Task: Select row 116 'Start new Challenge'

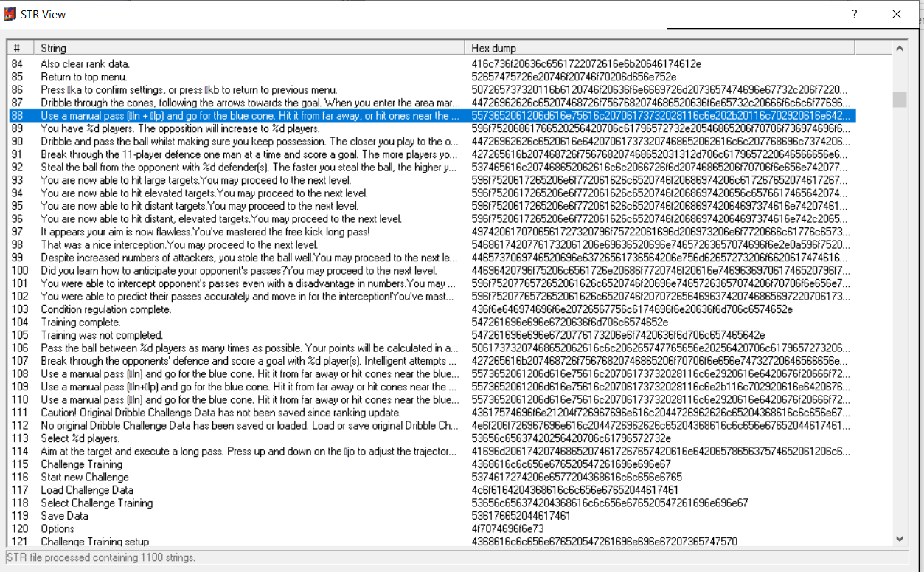Action: (431, 478)
